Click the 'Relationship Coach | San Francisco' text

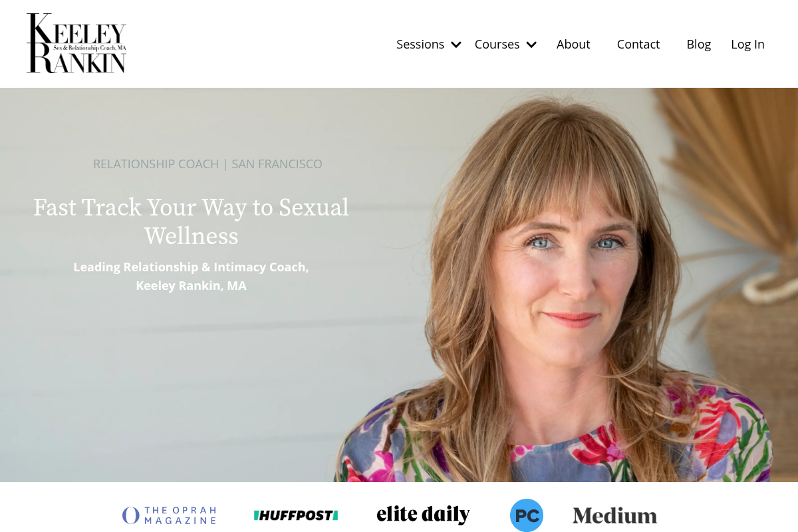coord(207,164)
